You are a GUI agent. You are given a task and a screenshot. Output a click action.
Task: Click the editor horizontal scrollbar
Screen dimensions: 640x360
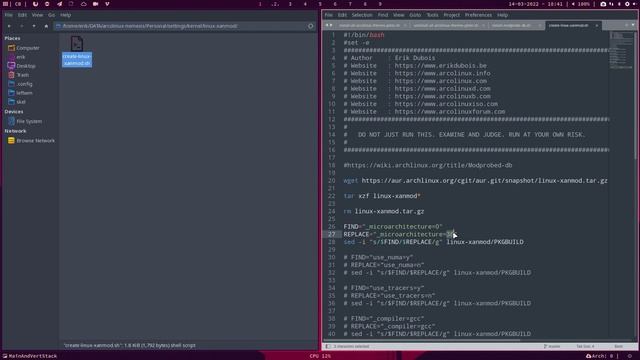[x=422, y=340]
